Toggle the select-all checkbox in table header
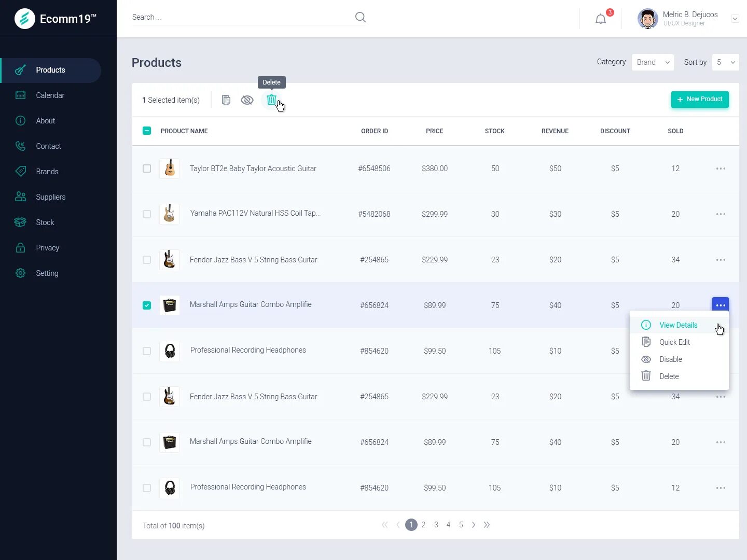This screenshot has height=560, width=747. pos(147,131)
